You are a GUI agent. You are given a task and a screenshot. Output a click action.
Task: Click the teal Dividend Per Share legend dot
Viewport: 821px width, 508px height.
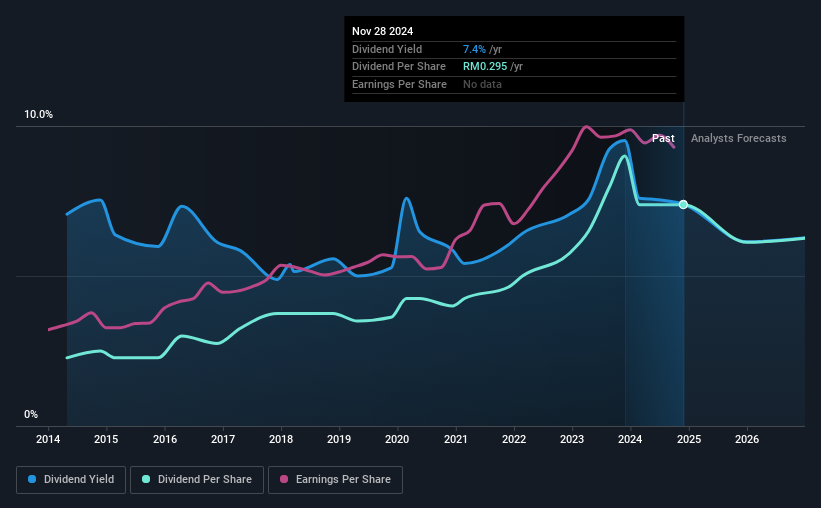coord(146,479)
